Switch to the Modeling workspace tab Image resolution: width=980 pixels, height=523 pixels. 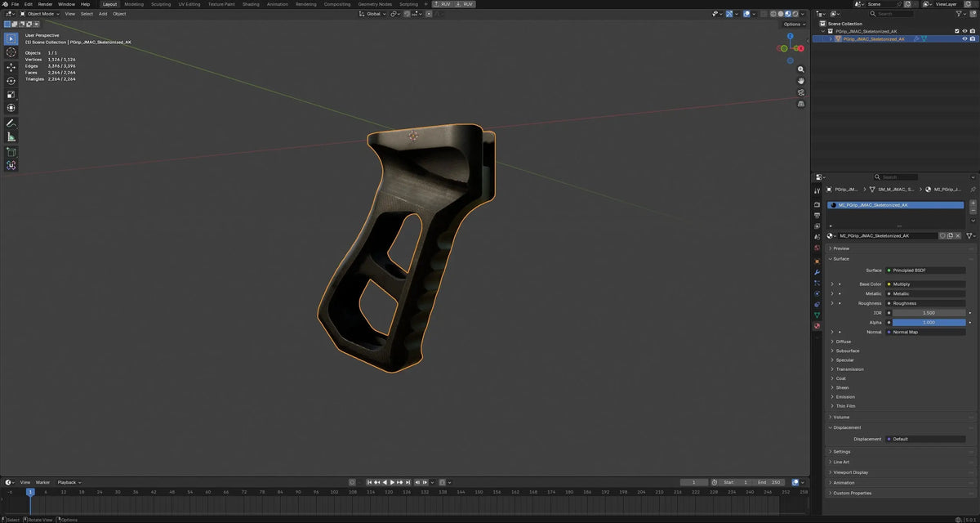pyautogui.click(x=134, y=4)
